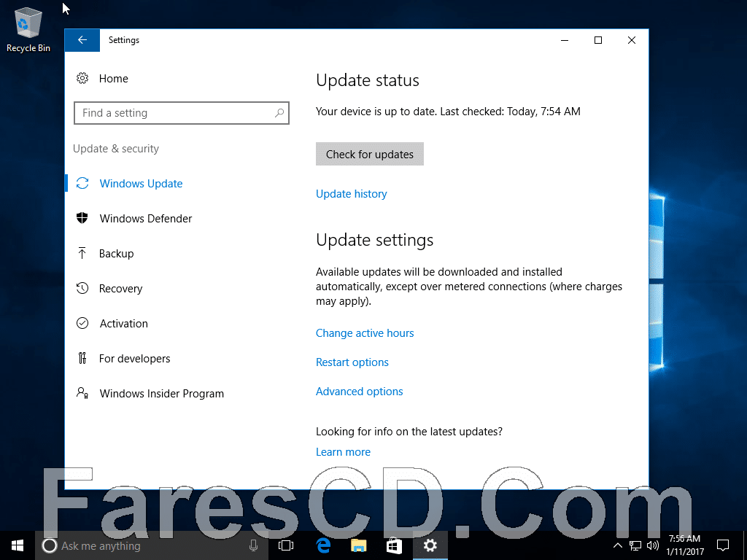
Task: Open the Recycle Bin desktop icon
Action: (28, 29)
